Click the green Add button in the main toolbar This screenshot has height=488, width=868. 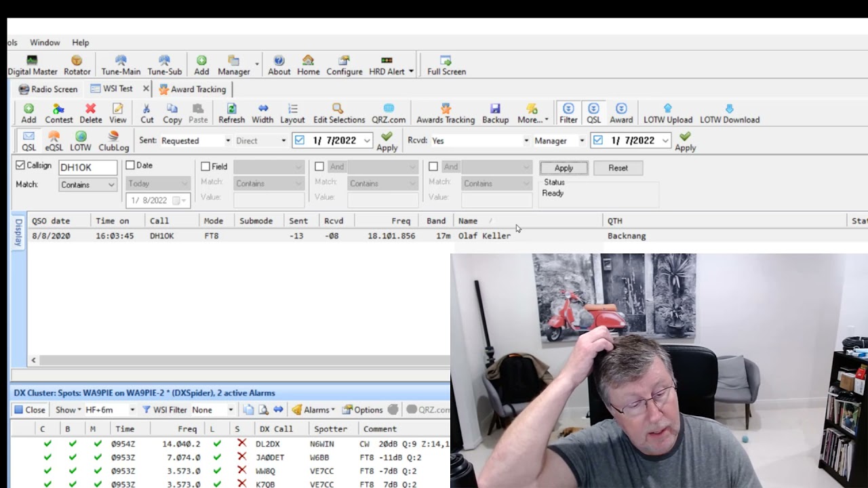201,65
